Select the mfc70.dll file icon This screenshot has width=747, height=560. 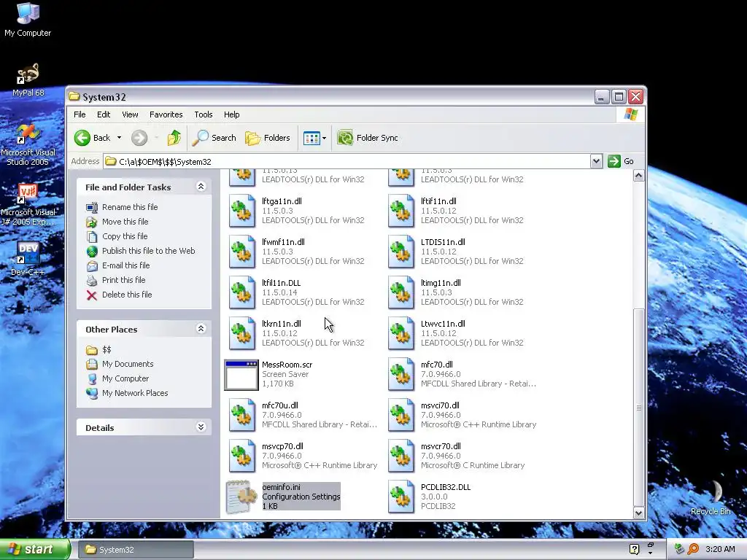(401, 374)
